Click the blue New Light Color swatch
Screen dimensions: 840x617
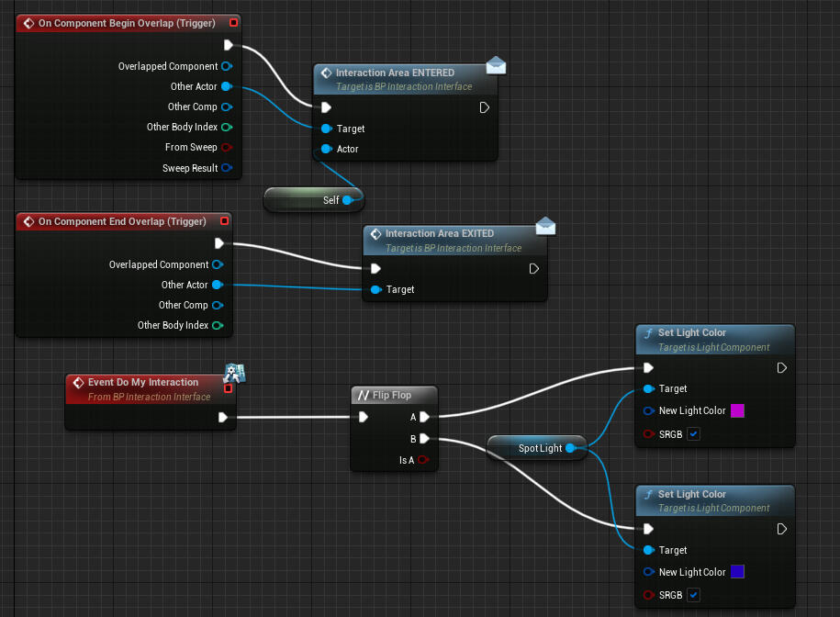tap(737, 572)
